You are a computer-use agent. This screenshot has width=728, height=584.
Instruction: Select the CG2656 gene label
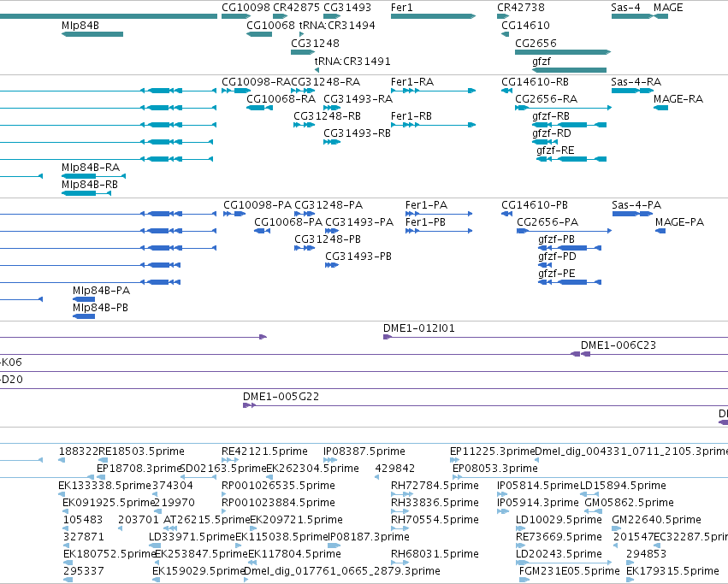[536, 43]
